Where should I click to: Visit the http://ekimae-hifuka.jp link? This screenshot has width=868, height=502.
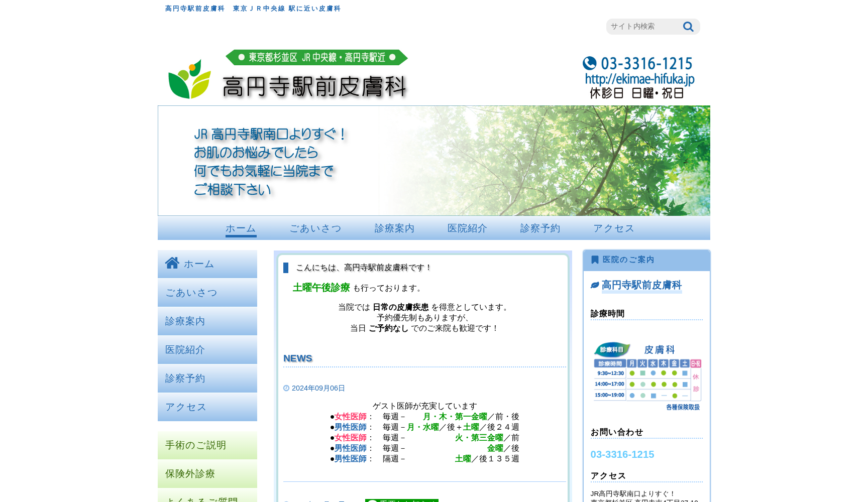pyautogui.click(x=639, y=78)
